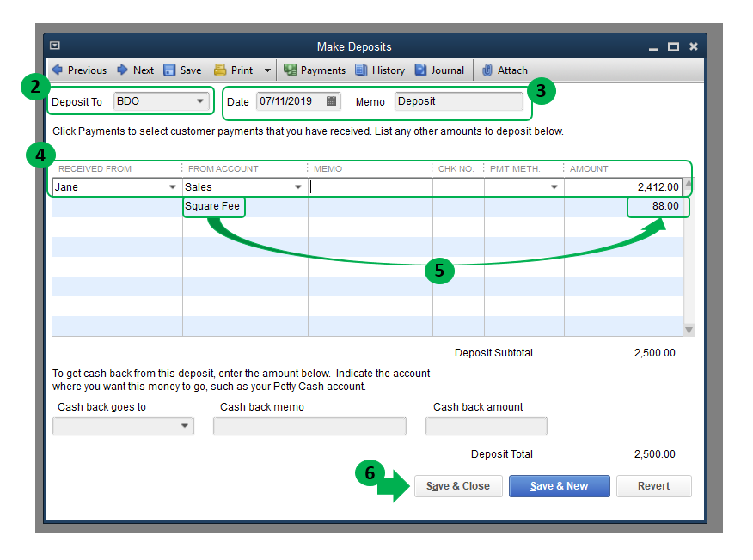
Task: Expand the From Account Sales dropdown
Action: [x=297, y=187]
